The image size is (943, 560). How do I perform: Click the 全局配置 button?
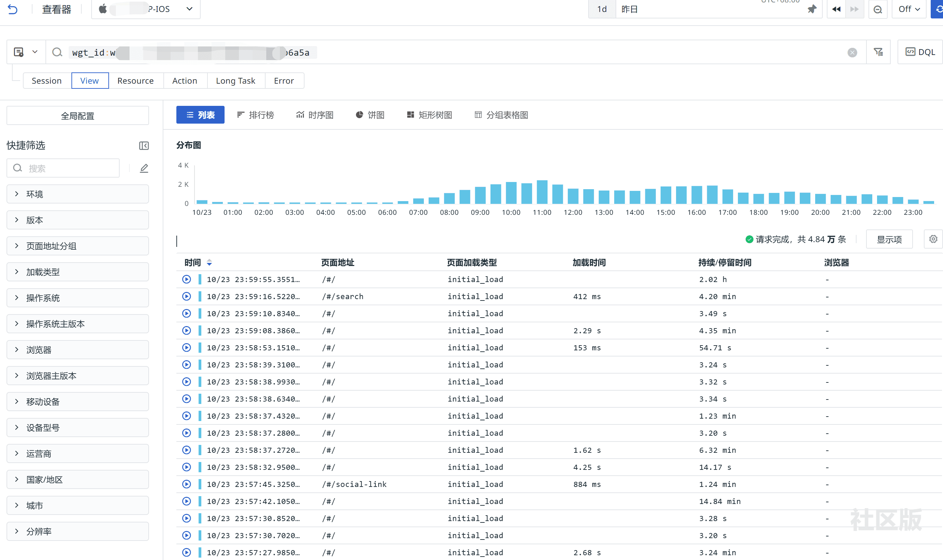[78, 116]
